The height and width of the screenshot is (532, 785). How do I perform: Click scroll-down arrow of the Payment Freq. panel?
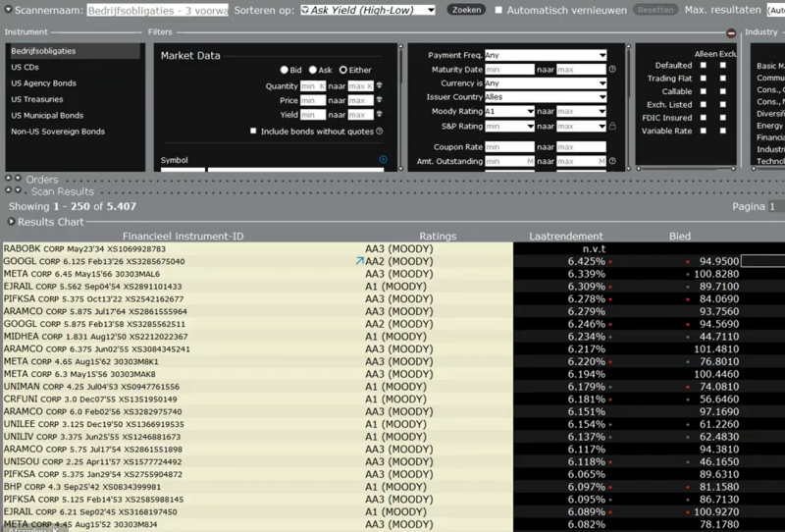click(x=629, y=168)
